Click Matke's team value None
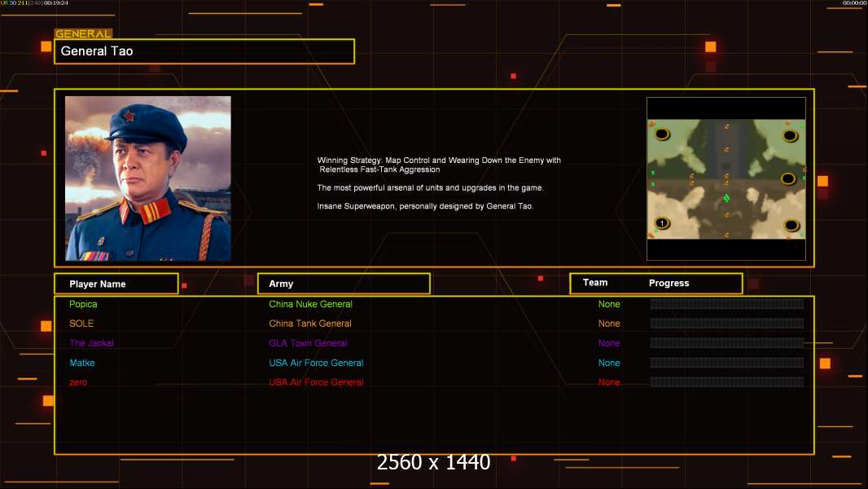 point(609,363)
